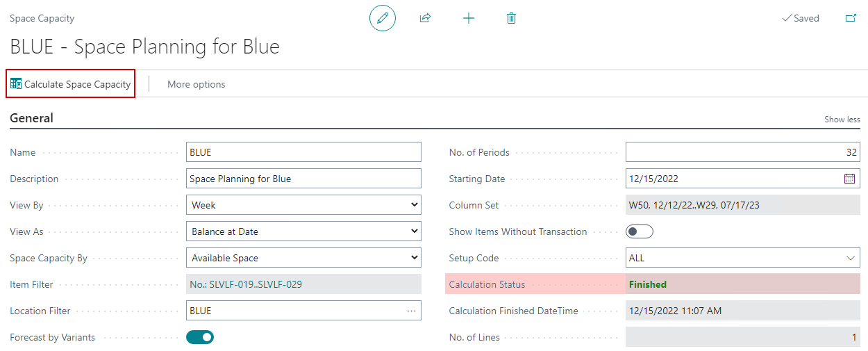Open the Starting Date calendar picker
The height and width of the screenshot is (351, 868).
tap(849, 179)
